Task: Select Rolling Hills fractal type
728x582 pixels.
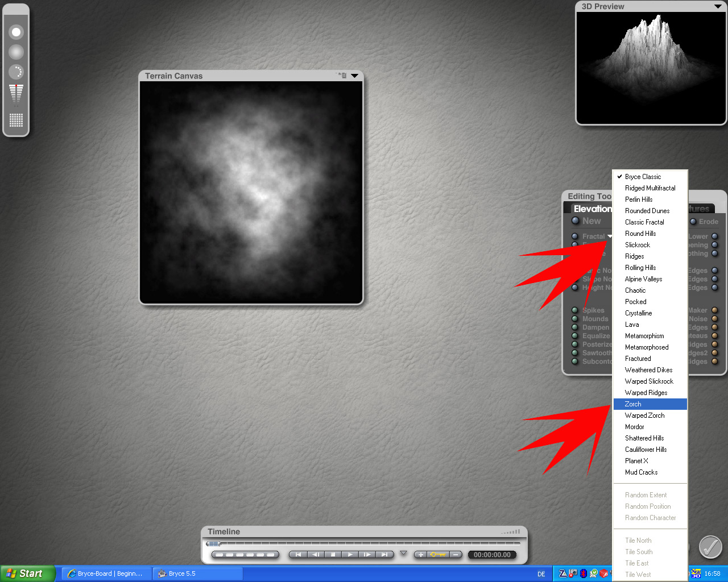Action: (650, 268)
